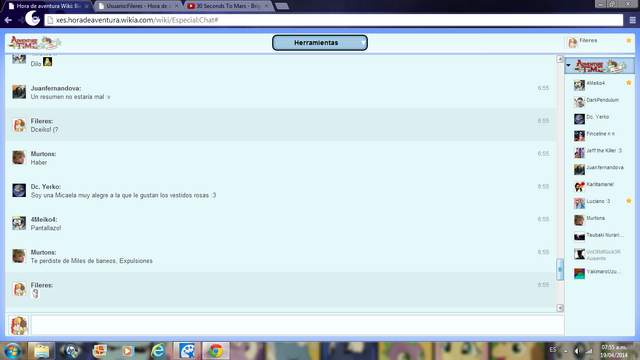Click the ES language indicator
640x360 pixels.
[553, 350]
